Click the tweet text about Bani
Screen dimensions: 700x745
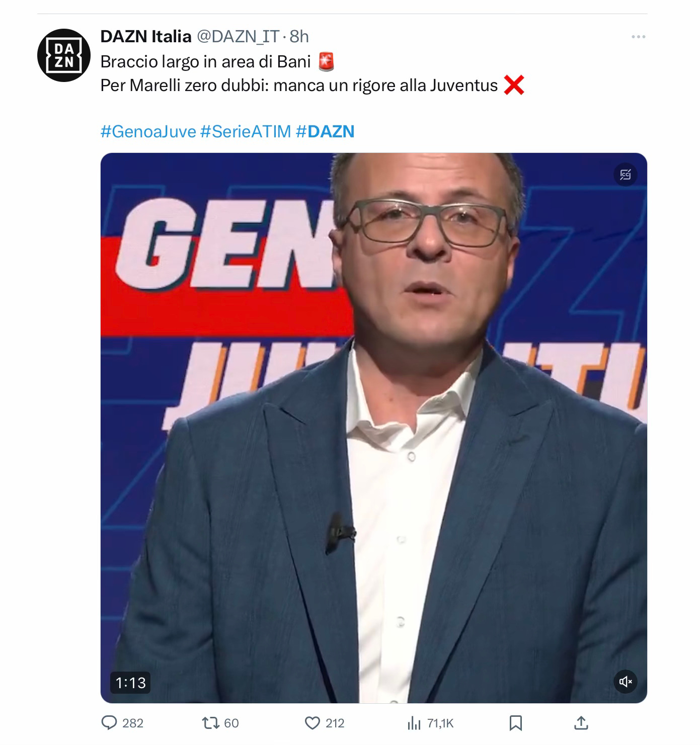205,61
